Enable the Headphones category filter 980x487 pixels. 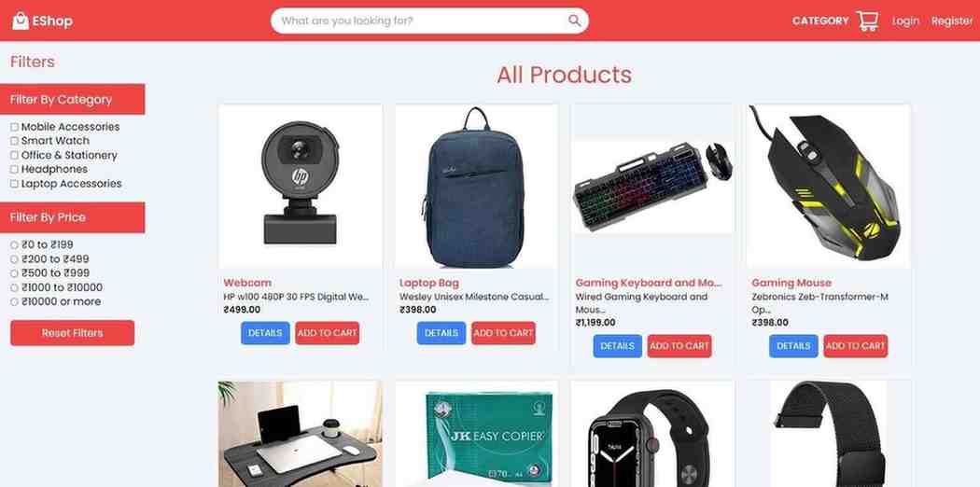[14, 169]
